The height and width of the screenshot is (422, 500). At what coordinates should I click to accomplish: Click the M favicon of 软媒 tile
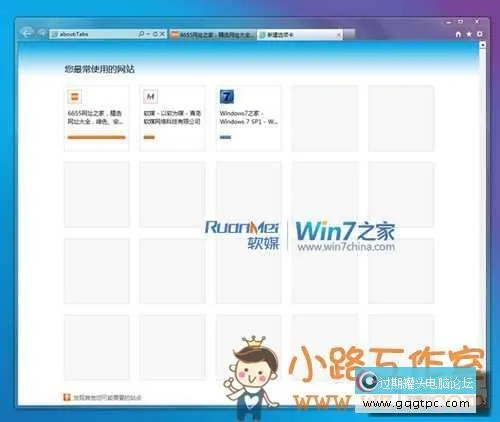click(150, 97)
